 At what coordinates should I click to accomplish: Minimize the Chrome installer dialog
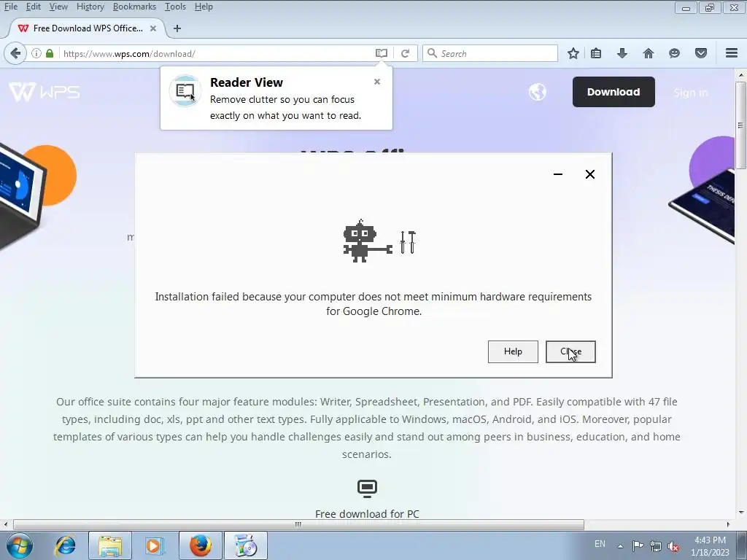pos(558,174)
